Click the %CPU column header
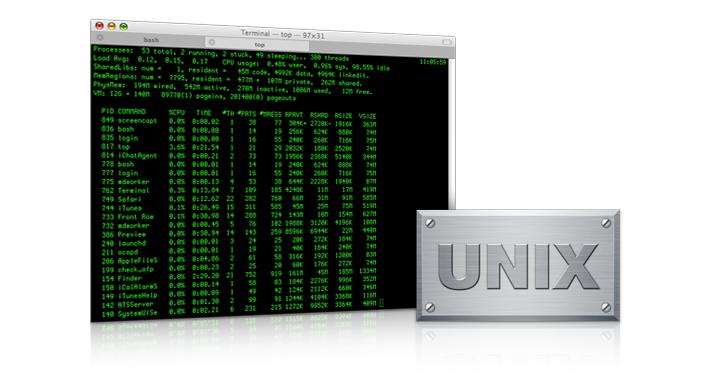Image resolution: width=711 pixels, height=388 pixels. (x=177, y=112)
